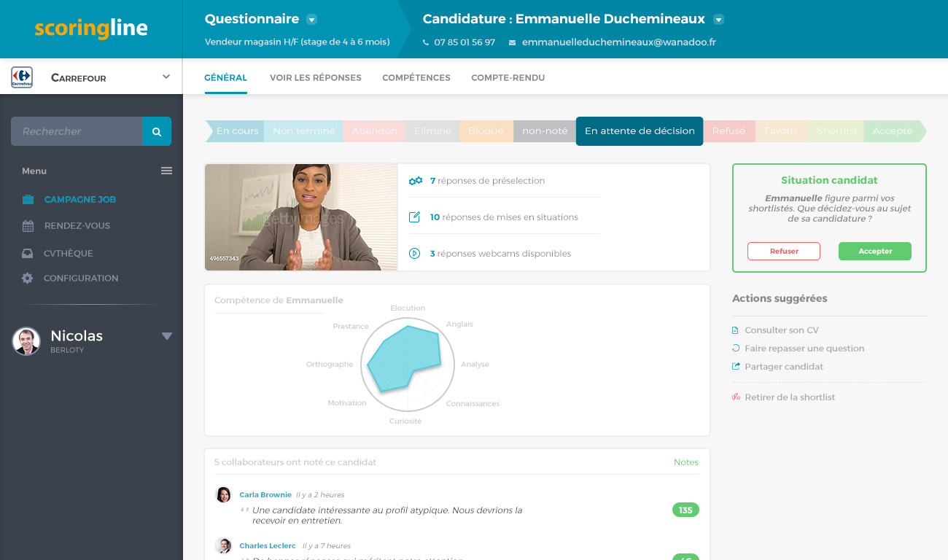Click the scoringline logo
The image size is (948, 560).
click(91, 29)
